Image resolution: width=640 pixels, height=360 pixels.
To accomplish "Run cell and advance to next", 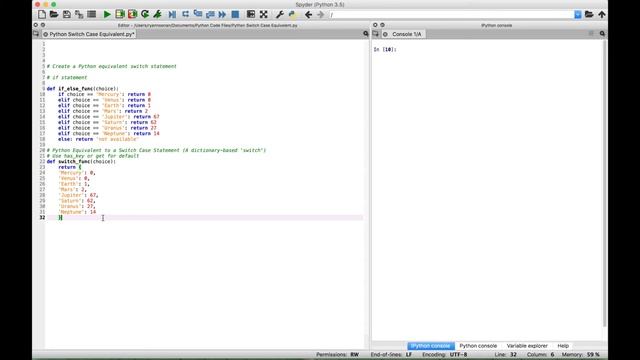I will click(x=132, y=15).
